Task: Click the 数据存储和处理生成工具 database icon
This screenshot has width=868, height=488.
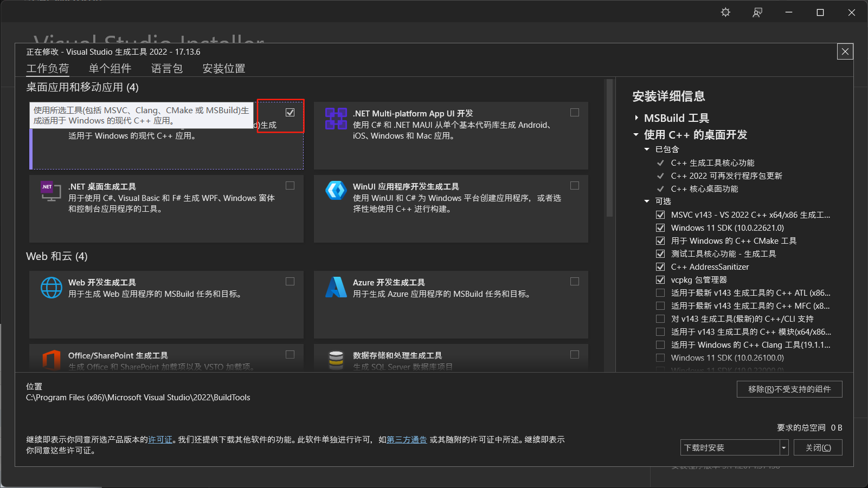Action: click(x=336, y=359)
